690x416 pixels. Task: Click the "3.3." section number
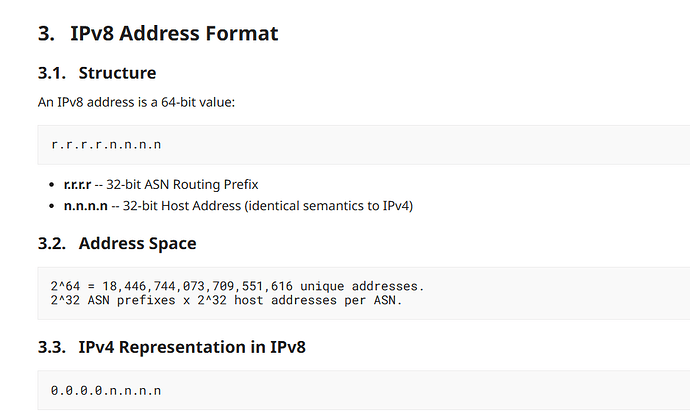tap(52, 347)
